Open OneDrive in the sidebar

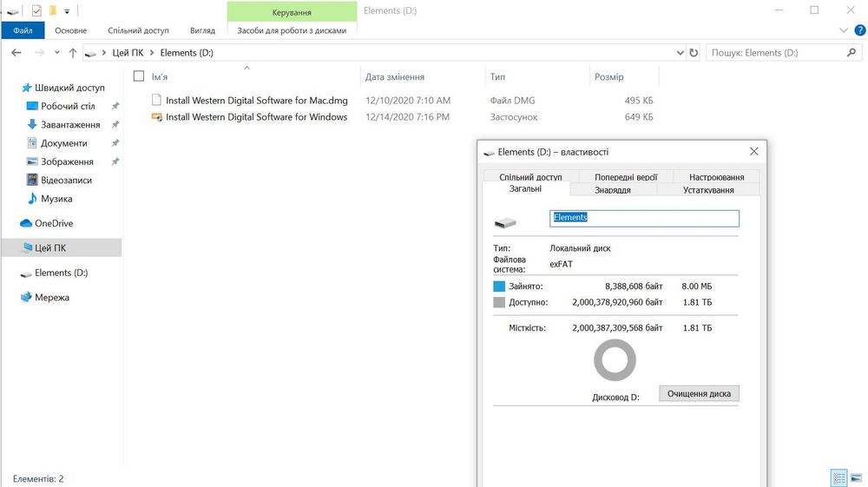(54, 223)
